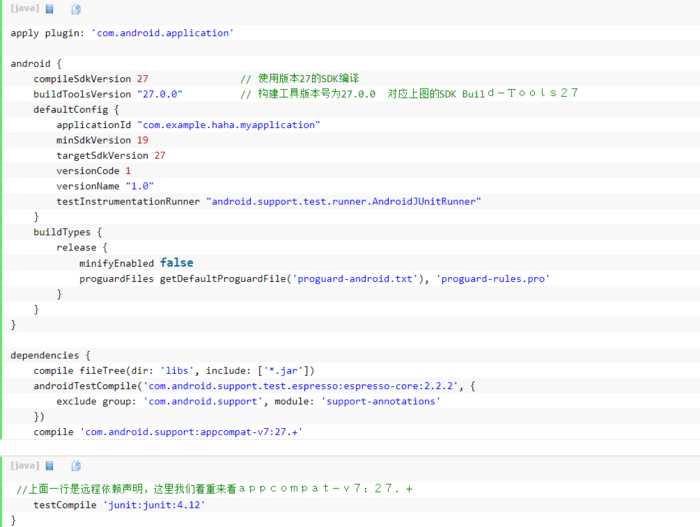Click the copy icon above 'apply plugin' code

pos(76,9)
